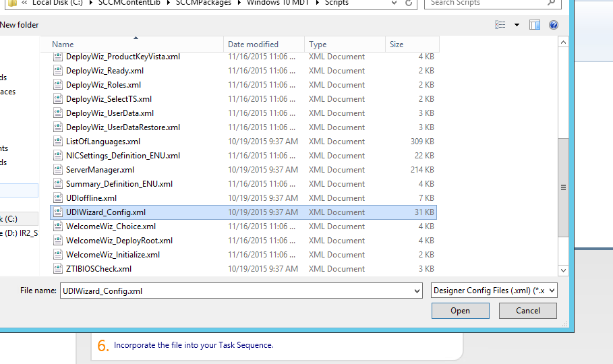Click the 214 KB size cell
The image size is (613, 364).
coord(422,170)
